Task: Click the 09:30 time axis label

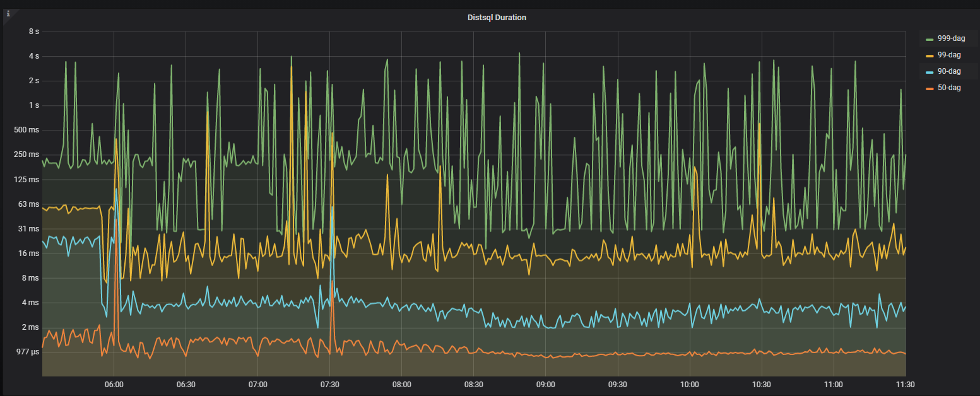Action: coord(617,384)
